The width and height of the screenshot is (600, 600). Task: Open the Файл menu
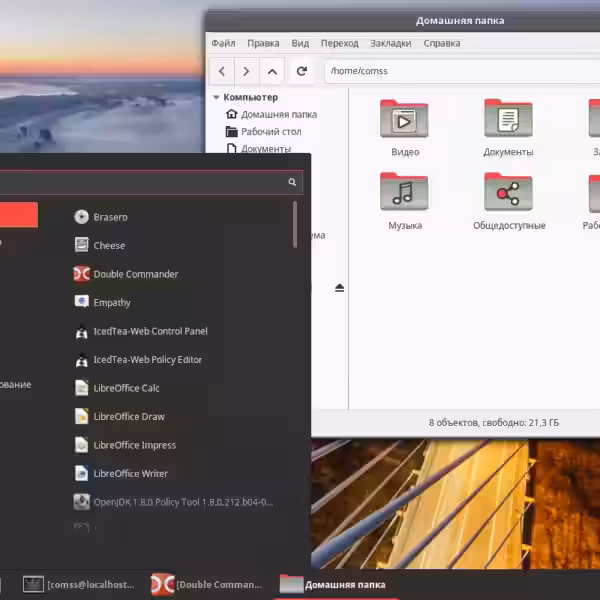(223, 43)
